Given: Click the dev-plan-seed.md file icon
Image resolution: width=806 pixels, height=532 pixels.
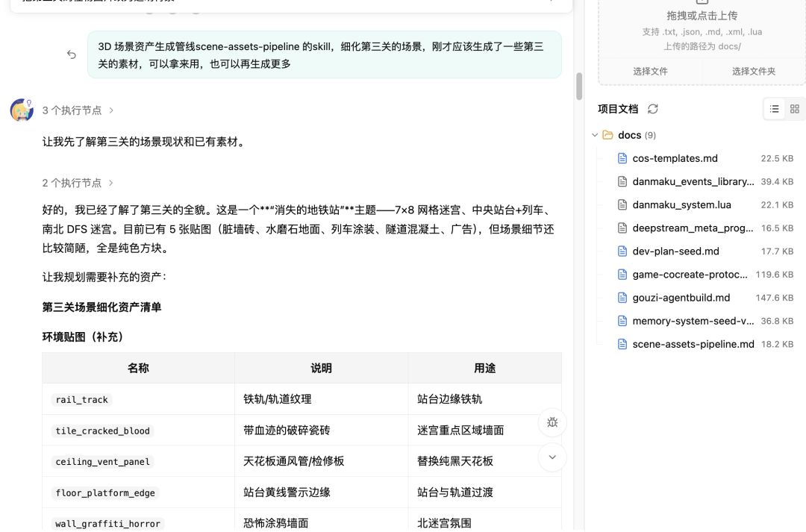Looking at the screenshot, I should 622,251.
